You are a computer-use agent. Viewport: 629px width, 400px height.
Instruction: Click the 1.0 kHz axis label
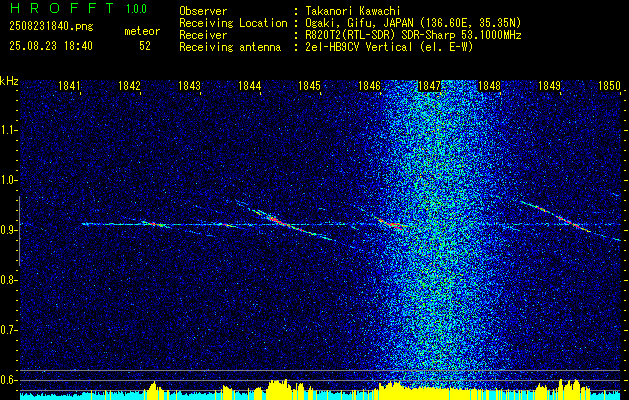coord(9,181)
